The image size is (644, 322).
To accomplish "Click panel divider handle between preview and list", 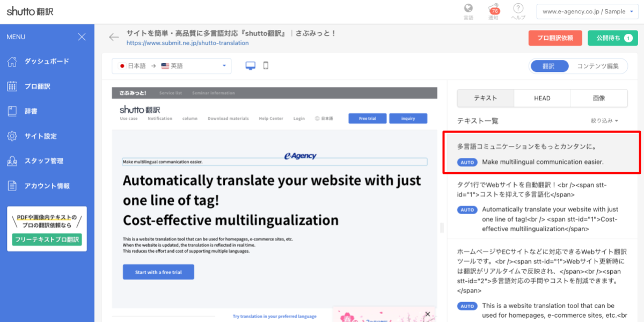I will (x=442, y=228).
